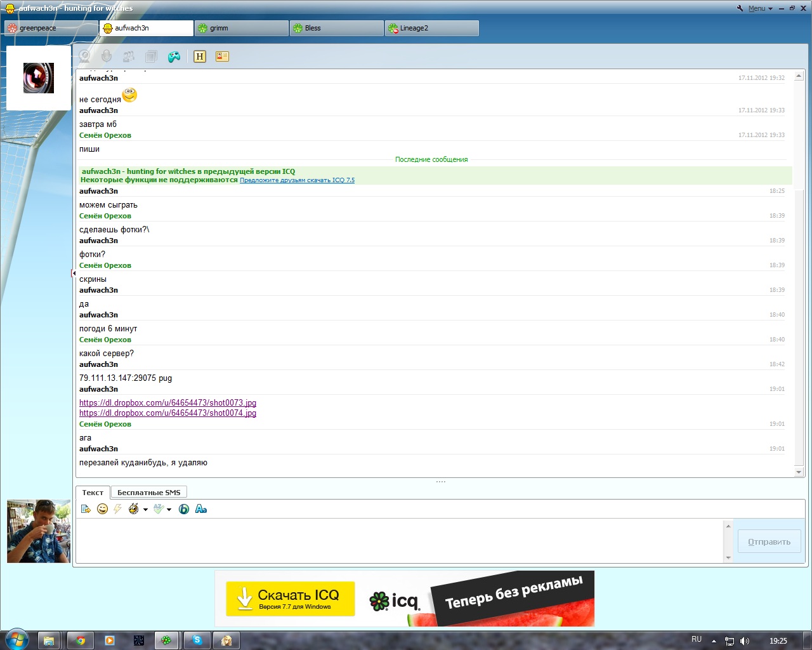Screen dimensions: 812x650
Task: Click the side panel collapse arrow
Action: 74,273
